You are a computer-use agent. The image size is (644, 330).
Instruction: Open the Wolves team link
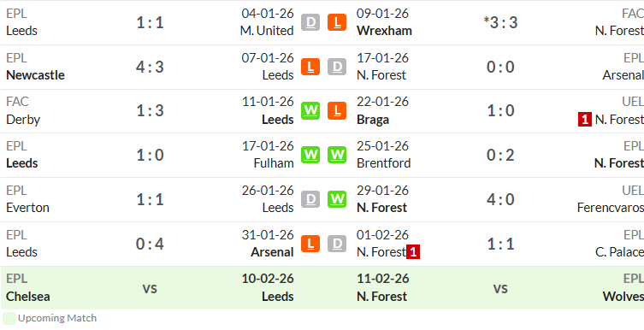pyautogui.click(x=623, y=297)
